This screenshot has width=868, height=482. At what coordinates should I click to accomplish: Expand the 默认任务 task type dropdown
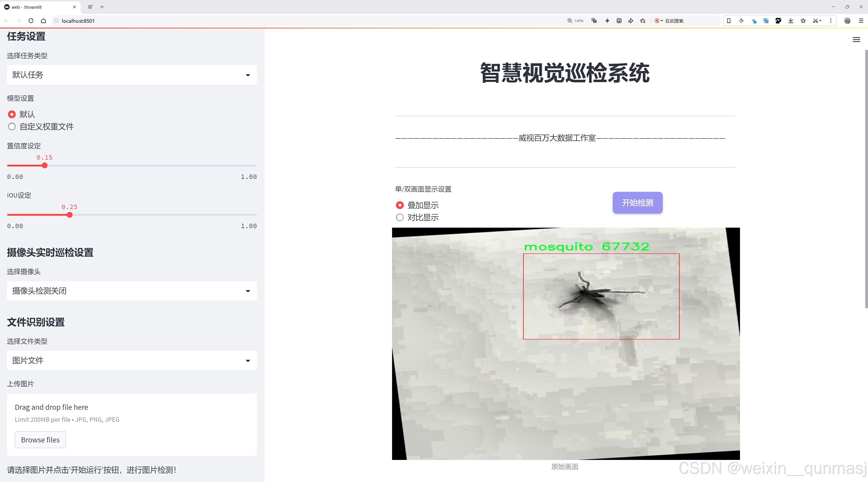(x=132, y=75)
